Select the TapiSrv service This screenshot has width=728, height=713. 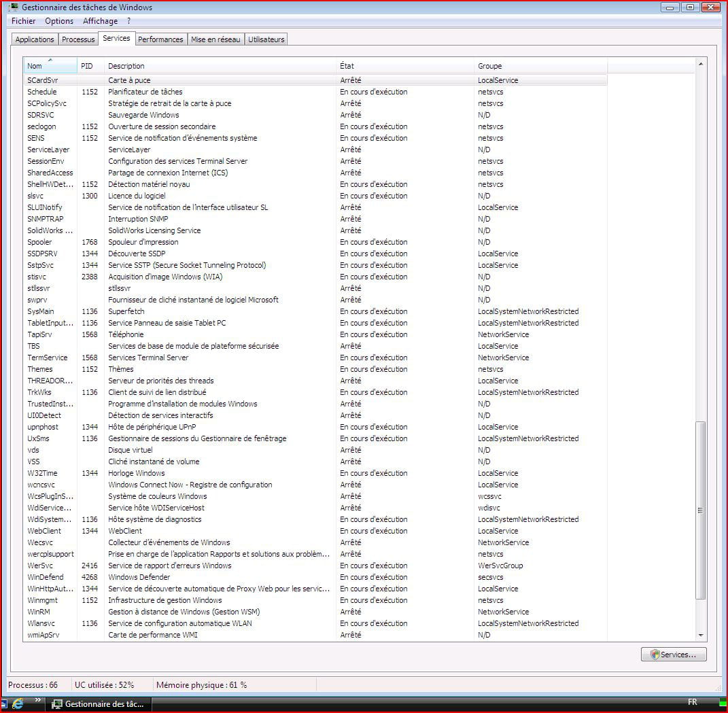(x=315, y=334)
